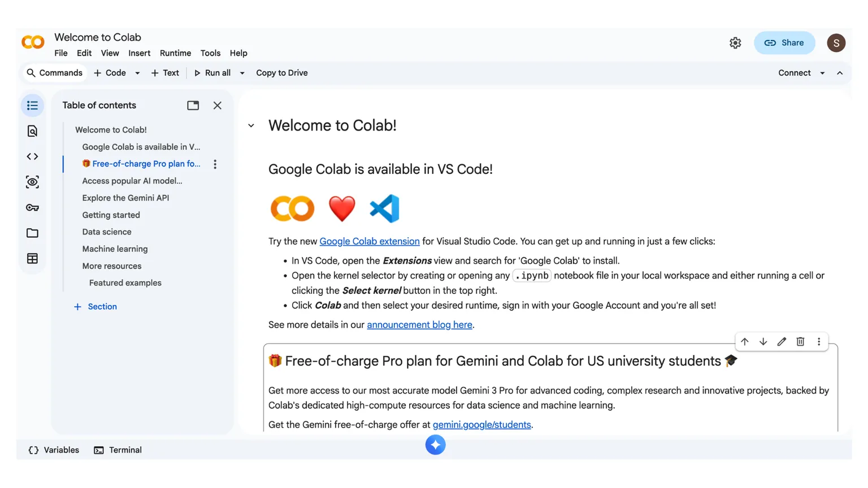Viewport: 868px width, 488px height.
Task: Select 'Explore the Gemini API' entry
Action: [125, 198]
